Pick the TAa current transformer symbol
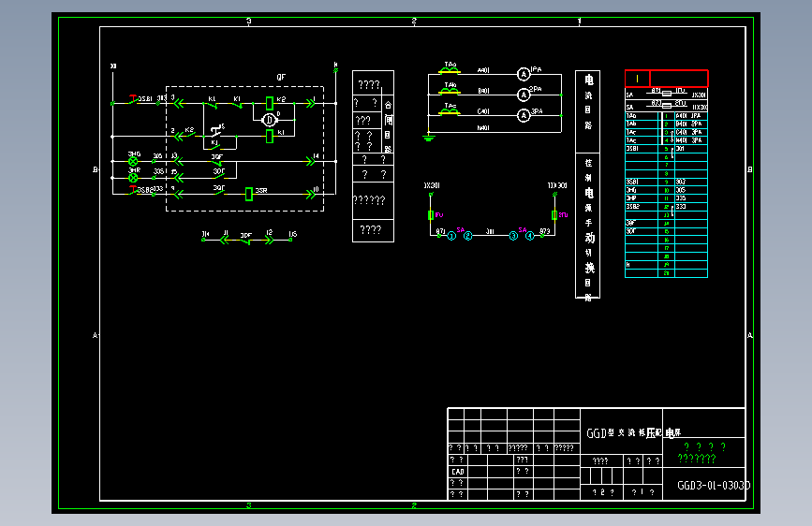This screenshot has width=812, height=526. tap(449, 70)
